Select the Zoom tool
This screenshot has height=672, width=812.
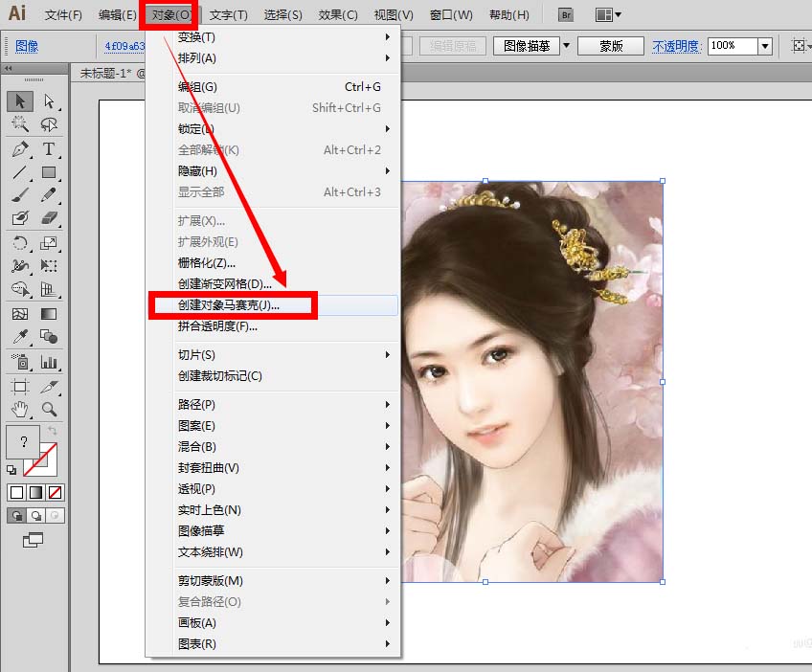click(49, 410)
